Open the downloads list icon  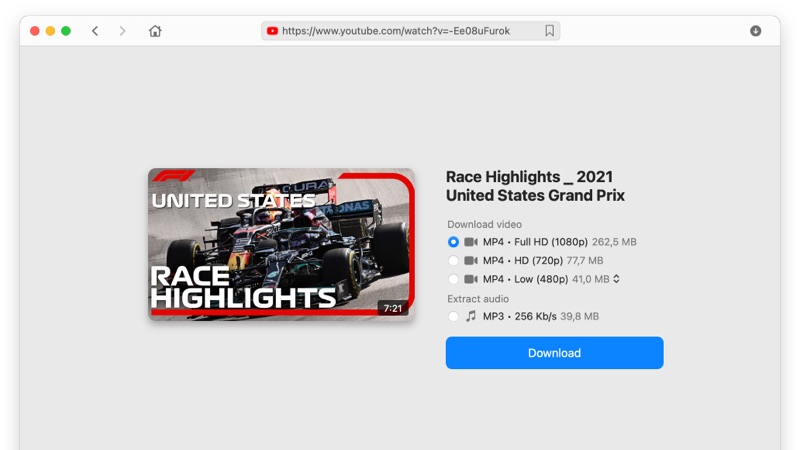[756, 31]
